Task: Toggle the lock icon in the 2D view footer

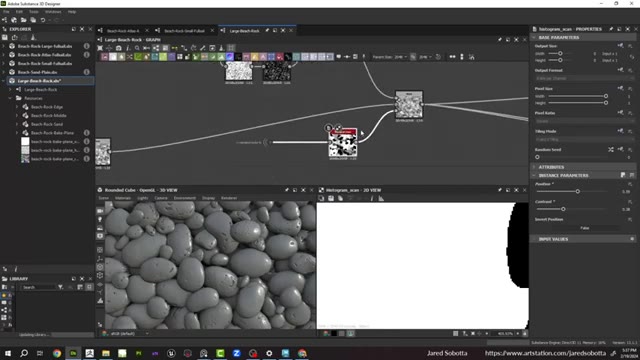Action: click(x=524, y=333)
